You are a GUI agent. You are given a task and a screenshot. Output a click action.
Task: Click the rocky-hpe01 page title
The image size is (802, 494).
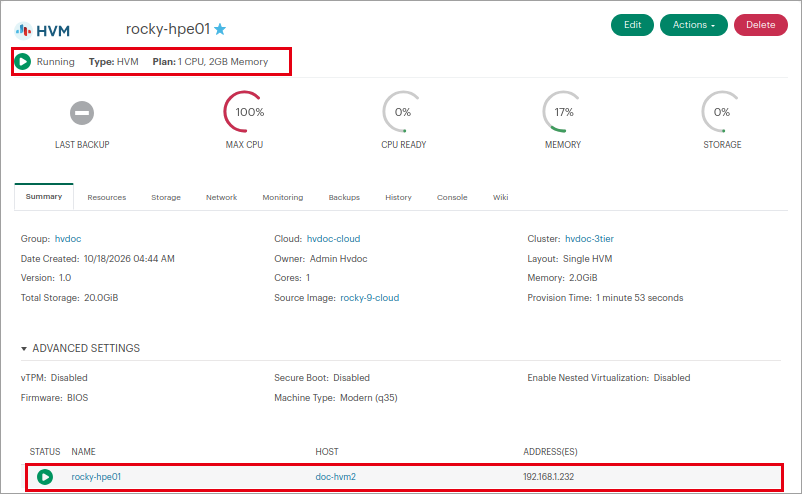pyautogui.click(x=168, y=29)
